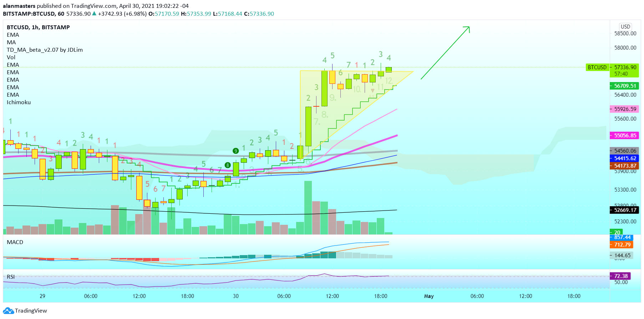644x319 pixels.
Task: Click the gray 54560.06 price label
Action: click(x=625, y=151)
